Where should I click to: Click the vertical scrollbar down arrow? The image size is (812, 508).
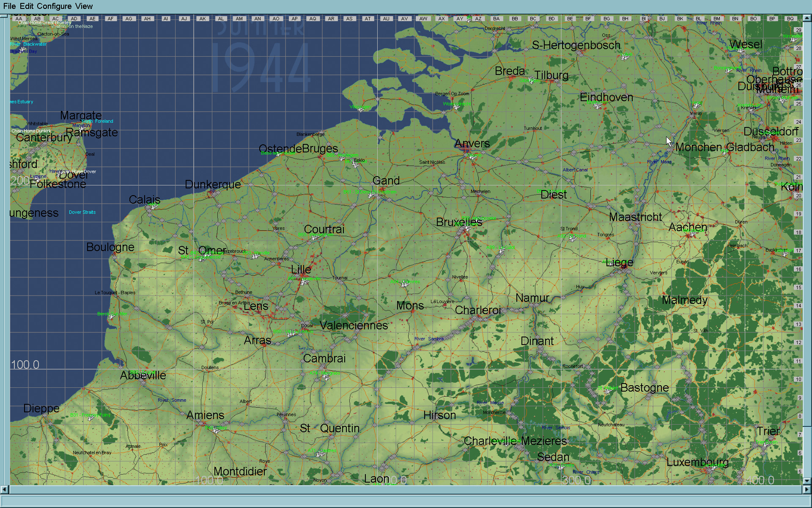coord(807,481)
